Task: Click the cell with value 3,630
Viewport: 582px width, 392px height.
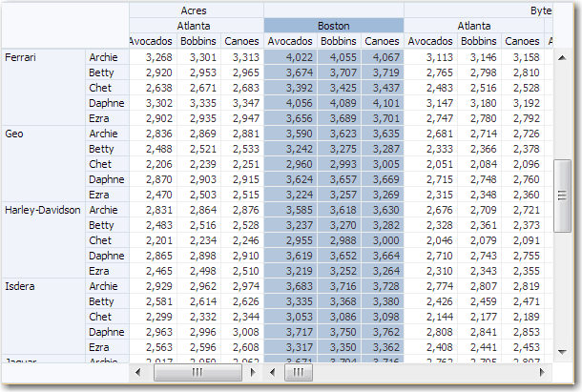Action: tap(382, 210)
